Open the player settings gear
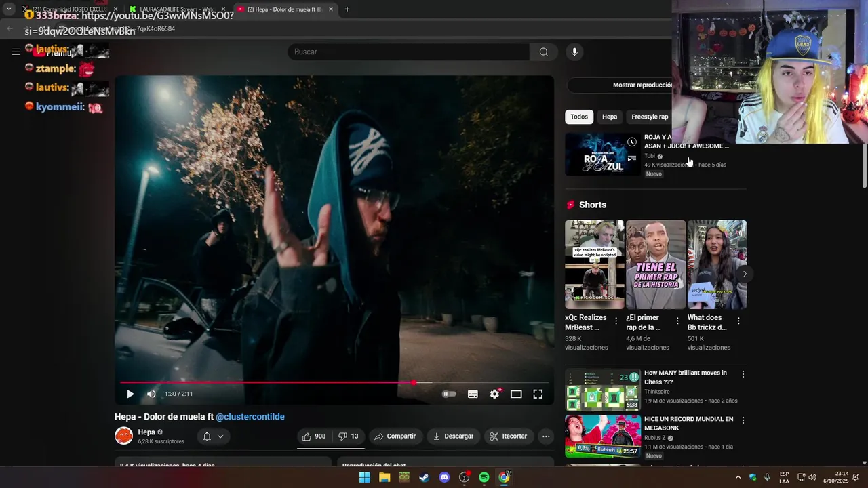 (495, 394)
